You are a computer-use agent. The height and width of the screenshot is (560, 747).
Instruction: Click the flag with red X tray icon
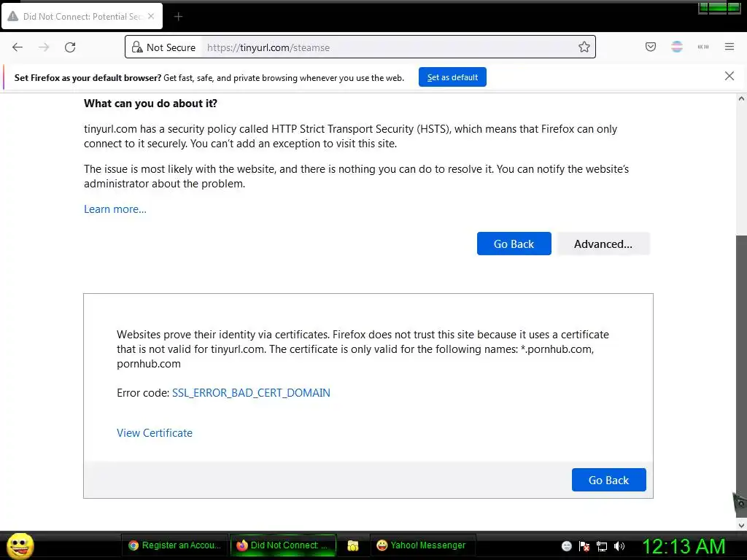point(584,546)
